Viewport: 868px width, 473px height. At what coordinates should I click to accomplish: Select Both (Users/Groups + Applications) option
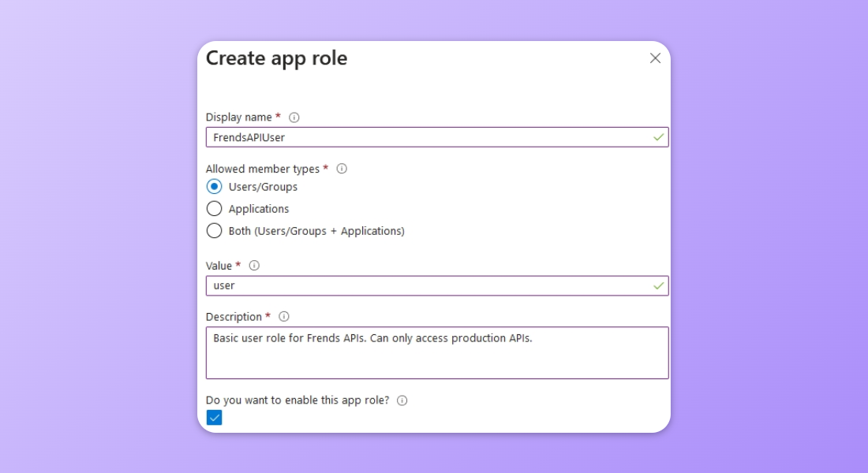tap(214, 231)
